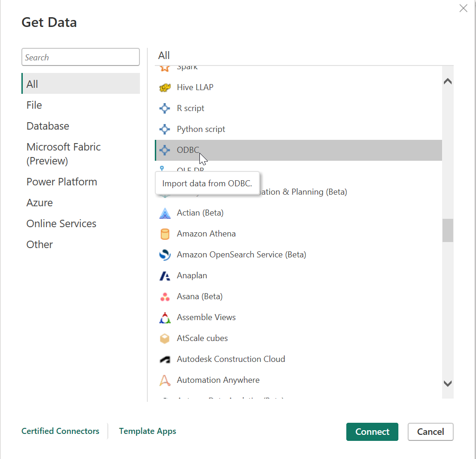Select the R script entry
476x459 pixels.
(x=298, y=108)
